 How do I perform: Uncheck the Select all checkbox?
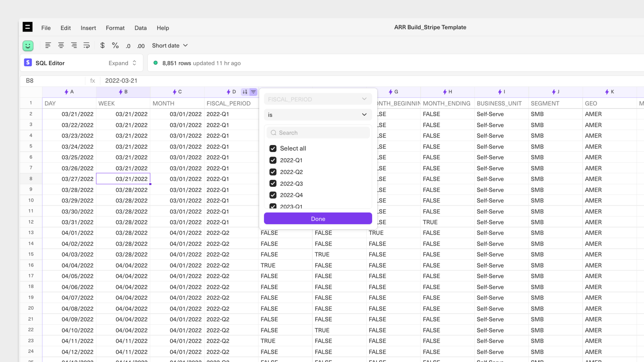[x=273, y=148]
